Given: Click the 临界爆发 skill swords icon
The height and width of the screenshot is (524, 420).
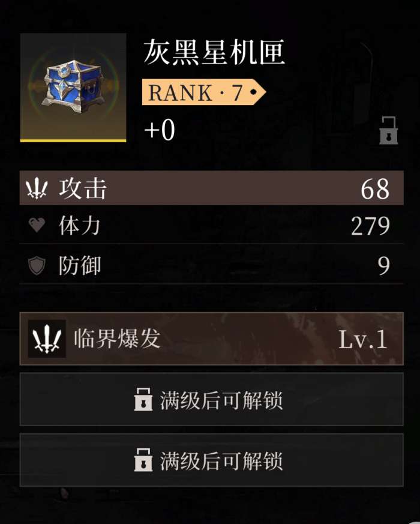Looking at the screenshot, I should 47,339.
